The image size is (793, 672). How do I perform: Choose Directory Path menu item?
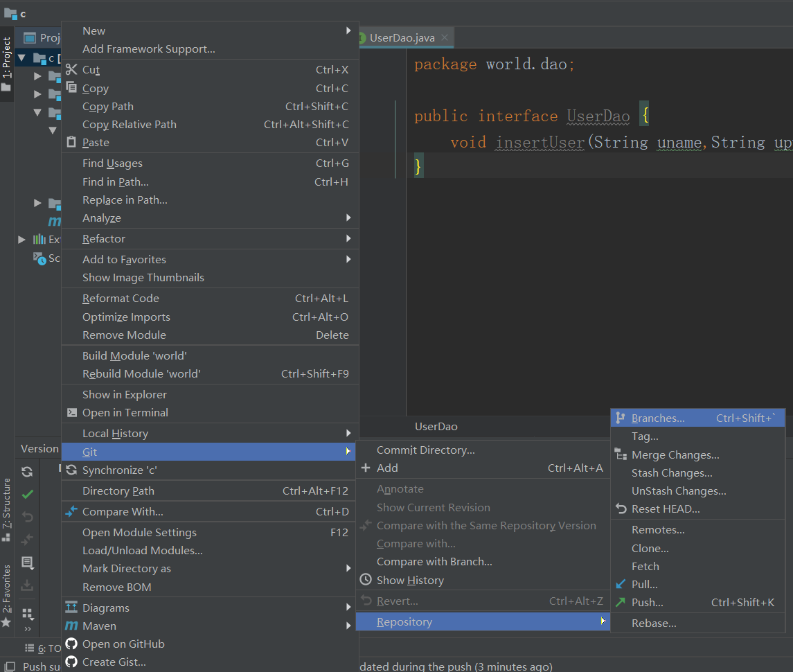(x=210, y=491)
